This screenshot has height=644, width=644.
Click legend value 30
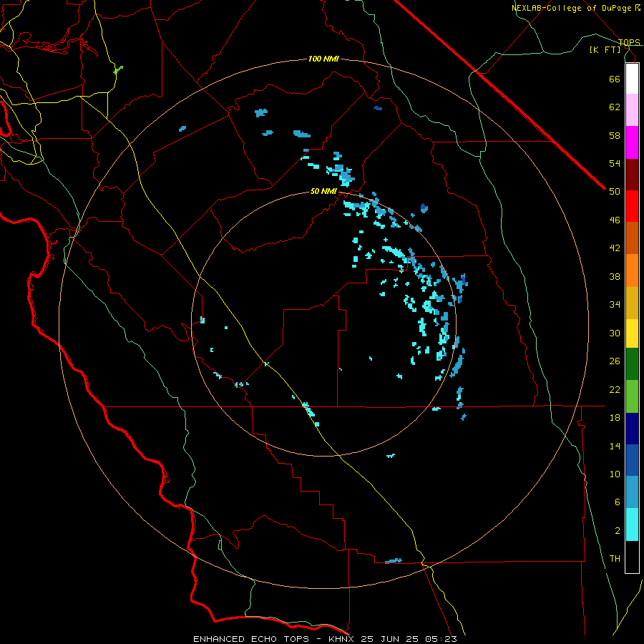pos(615,333)
